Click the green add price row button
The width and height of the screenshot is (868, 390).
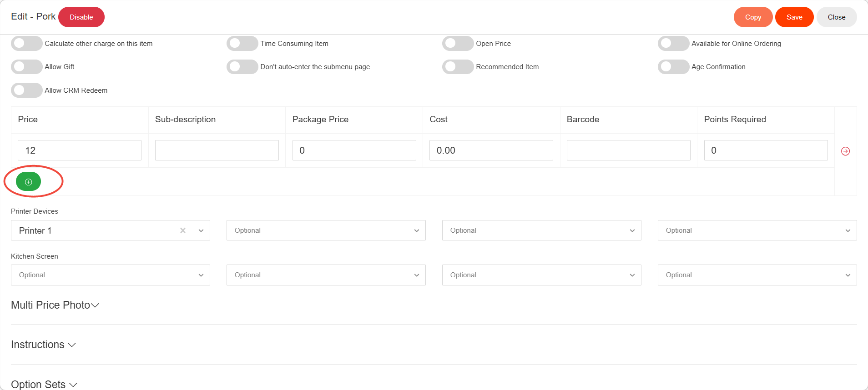[28, 182]
